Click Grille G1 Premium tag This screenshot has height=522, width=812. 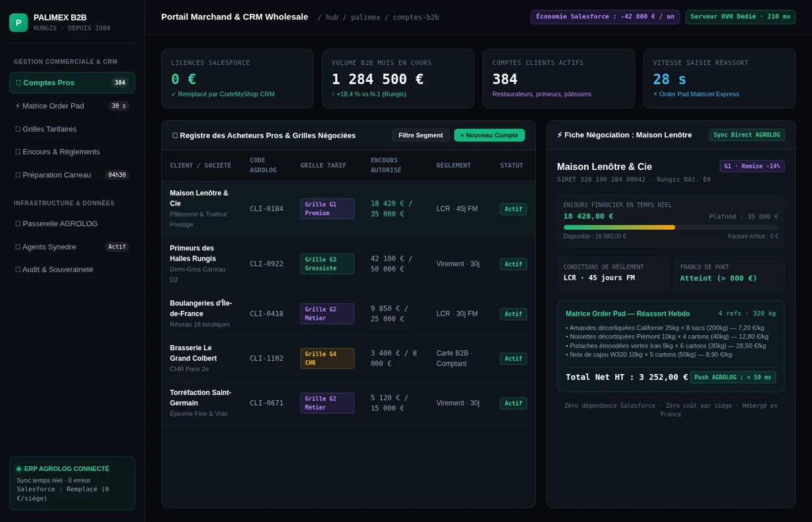327,209
